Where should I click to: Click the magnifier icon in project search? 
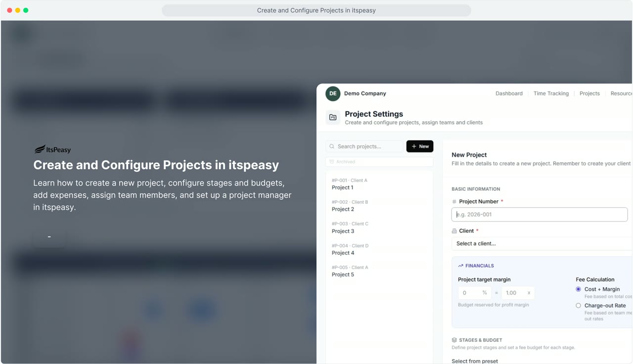(x=332, y=146)
